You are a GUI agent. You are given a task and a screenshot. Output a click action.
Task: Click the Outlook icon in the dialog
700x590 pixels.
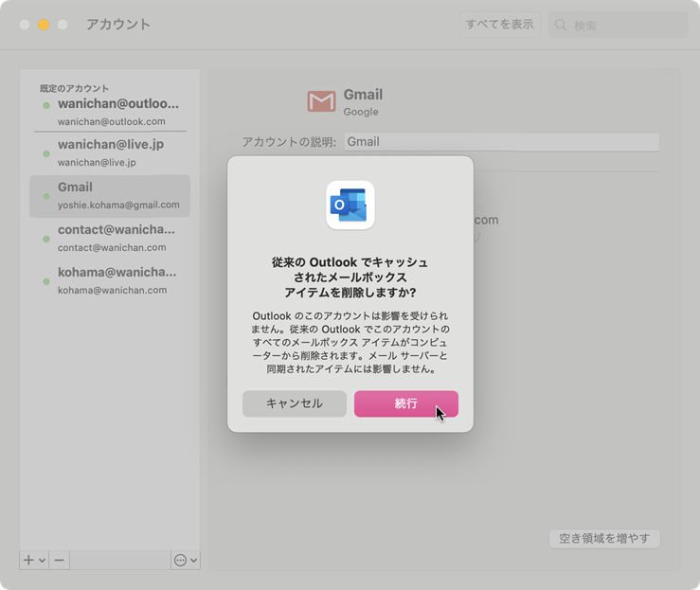[350, 205]
